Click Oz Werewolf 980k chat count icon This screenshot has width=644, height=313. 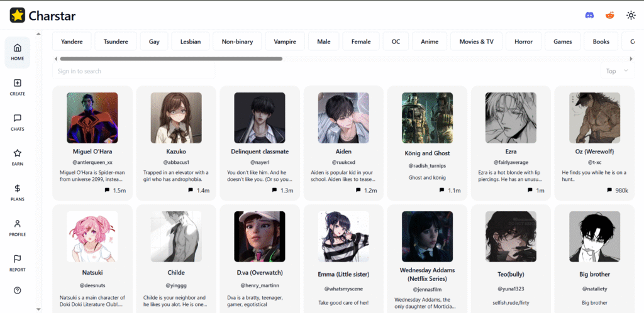click(609, 190)
